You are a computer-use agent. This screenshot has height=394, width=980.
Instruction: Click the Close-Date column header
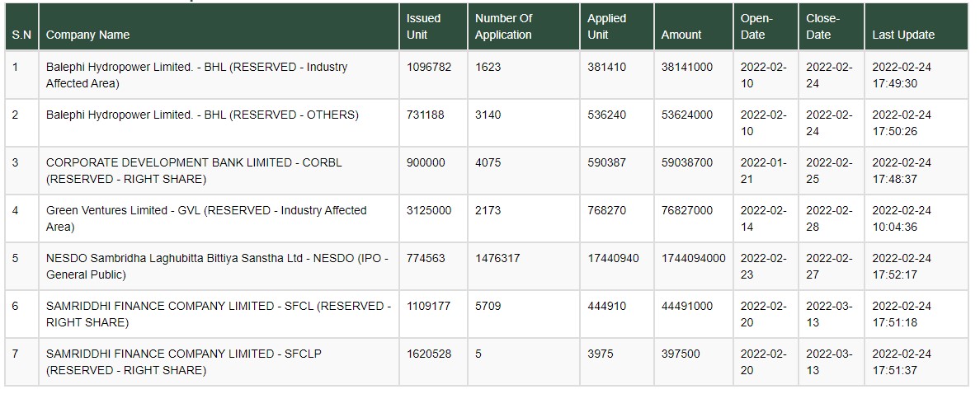pyautogui.click(x=822, y=27)
